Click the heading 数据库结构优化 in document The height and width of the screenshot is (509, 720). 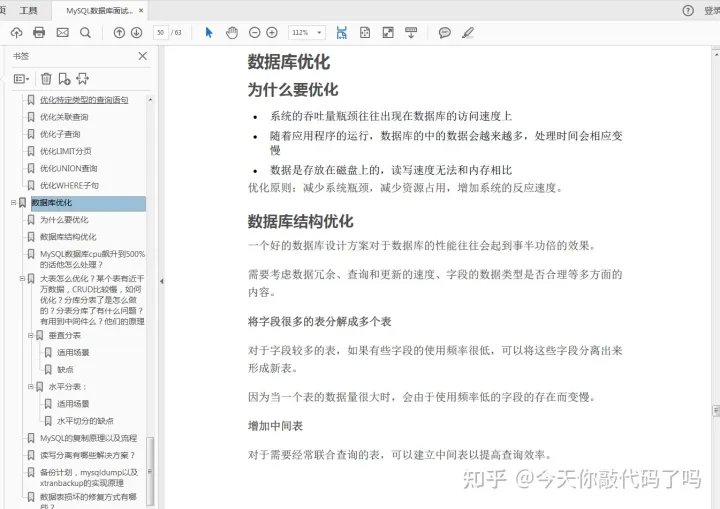coord(300,221)
